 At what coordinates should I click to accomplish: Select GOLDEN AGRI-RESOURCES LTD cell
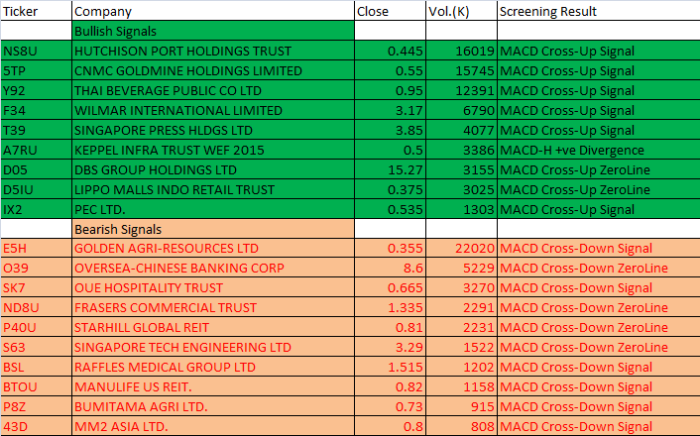[x=213, y=248]
